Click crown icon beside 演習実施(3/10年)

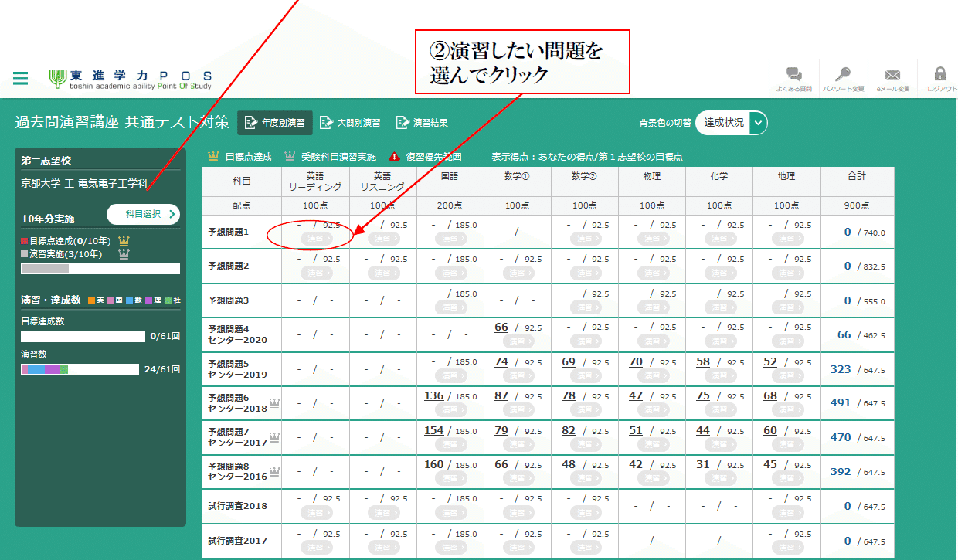point(123,254)
